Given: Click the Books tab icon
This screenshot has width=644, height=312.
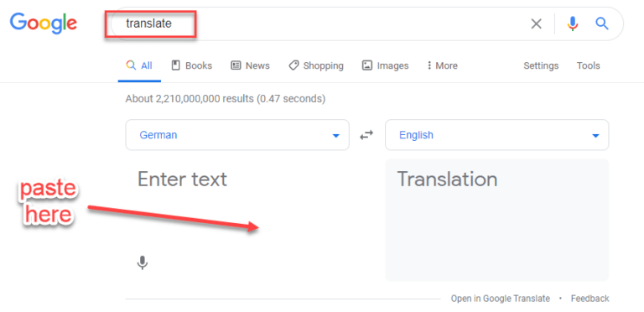Looking at the screenshot, I should point(176,65).
